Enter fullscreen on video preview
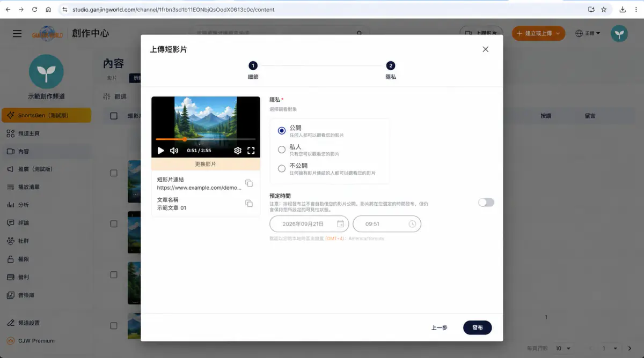This screenshot has width=644, height=358. click(x=251, y=151)
